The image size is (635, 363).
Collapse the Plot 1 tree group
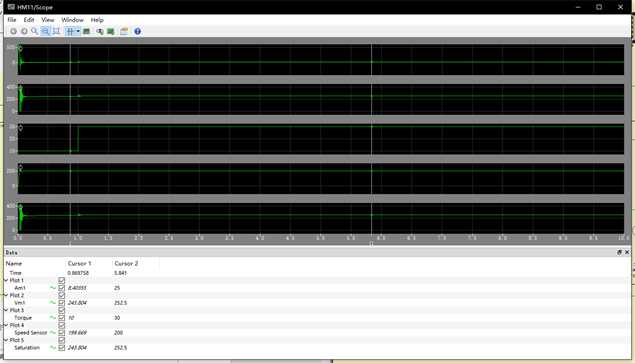6,280
